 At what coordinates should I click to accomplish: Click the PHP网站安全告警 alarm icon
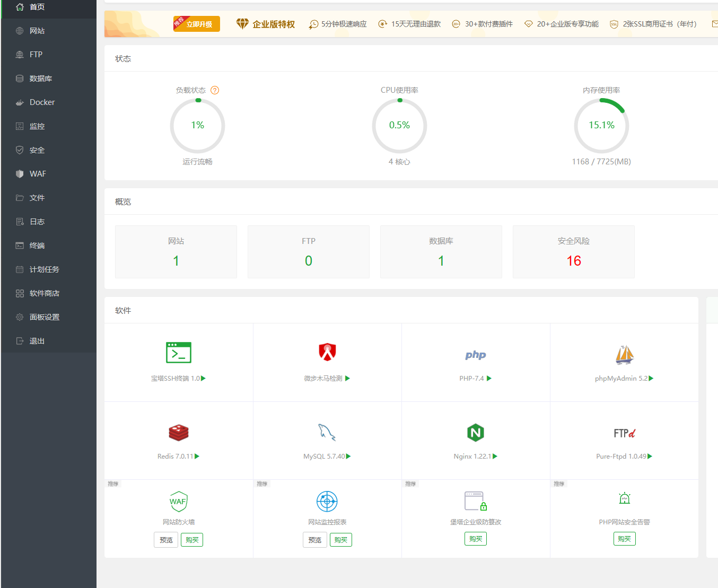(x=625, y=498)
